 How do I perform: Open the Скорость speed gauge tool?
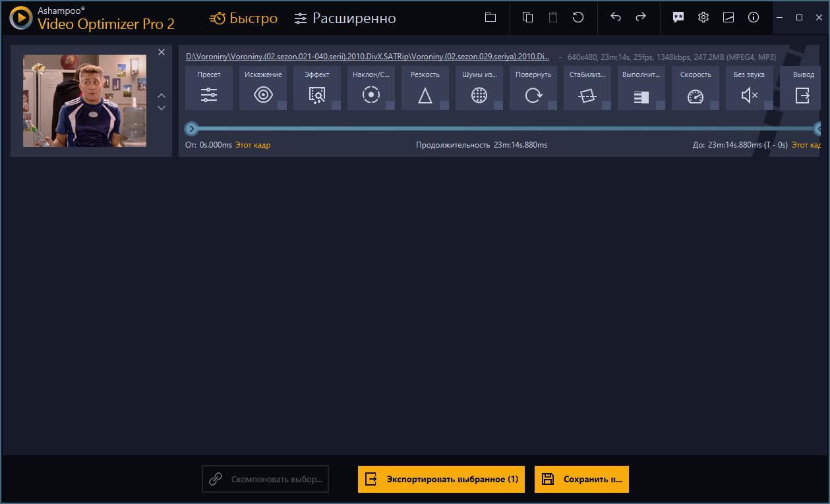pyautogui.click(x=695, y=95)
